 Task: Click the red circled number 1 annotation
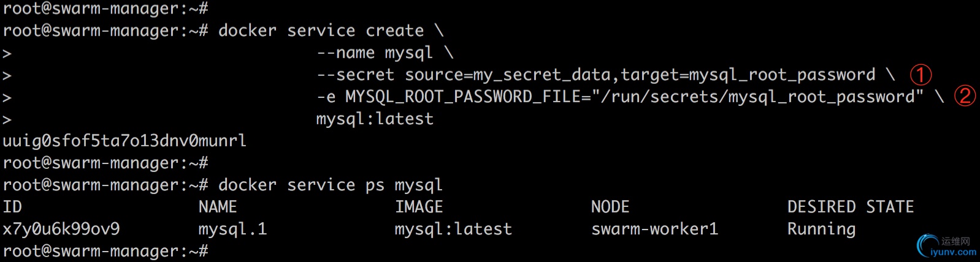tap(921, 75)
